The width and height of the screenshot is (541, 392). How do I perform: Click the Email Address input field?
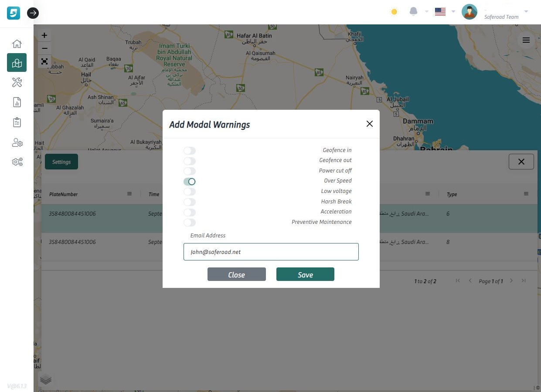271,252
